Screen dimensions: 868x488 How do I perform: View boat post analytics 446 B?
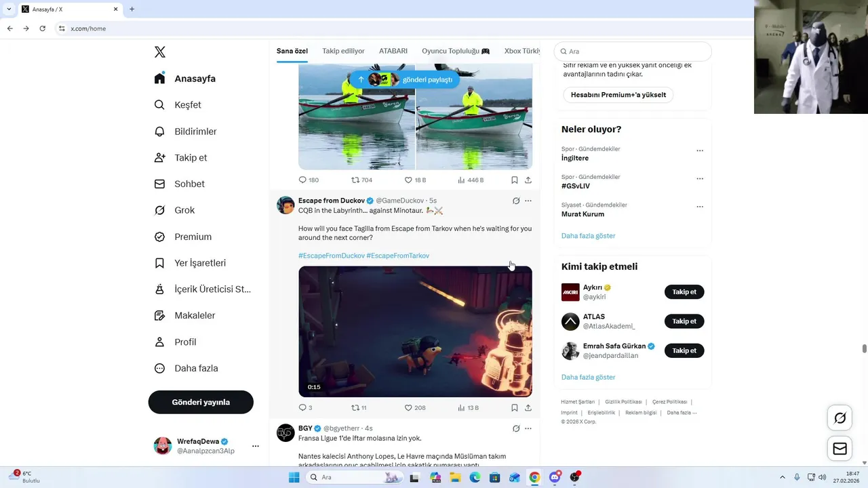pyautogui.click(x=471, y=180)
